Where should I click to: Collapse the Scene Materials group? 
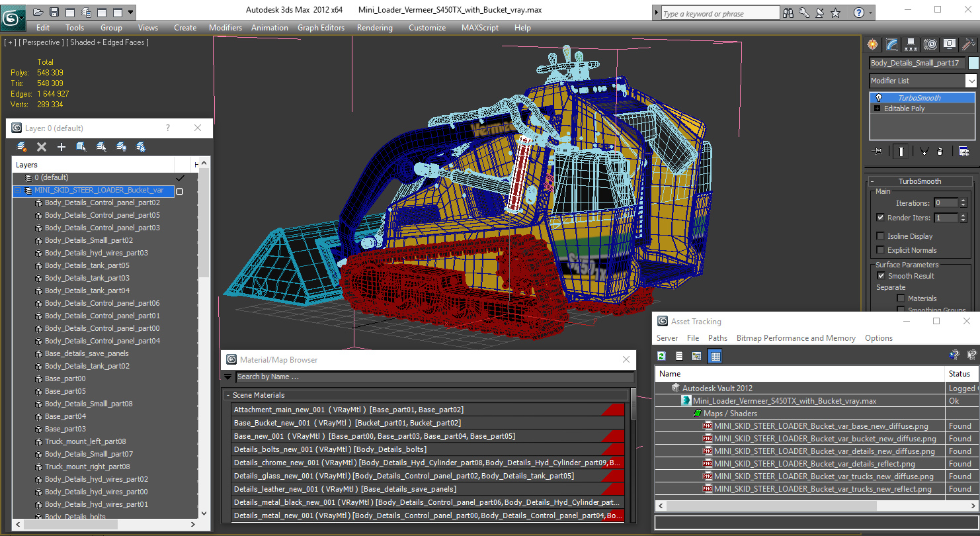point(228,395)
